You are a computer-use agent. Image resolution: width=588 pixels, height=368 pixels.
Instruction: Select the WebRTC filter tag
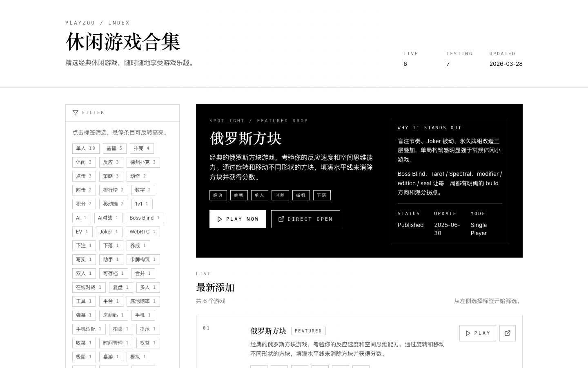(x=143, y=231)
